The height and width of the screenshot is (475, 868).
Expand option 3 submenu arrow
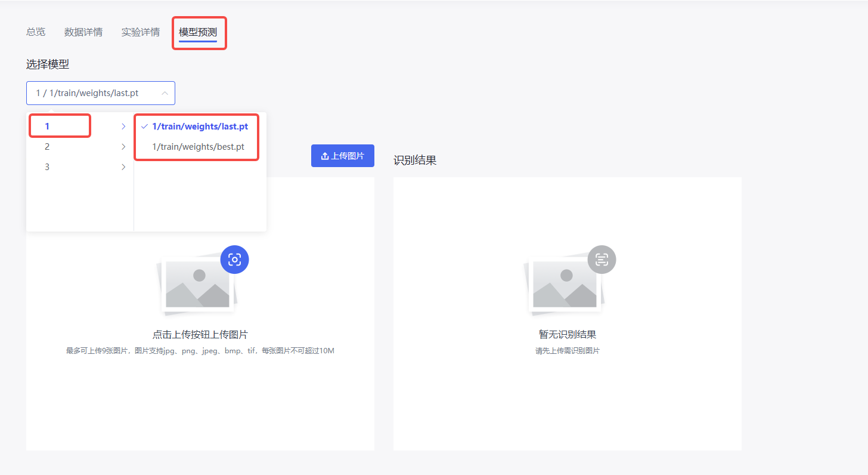[123, 167]
